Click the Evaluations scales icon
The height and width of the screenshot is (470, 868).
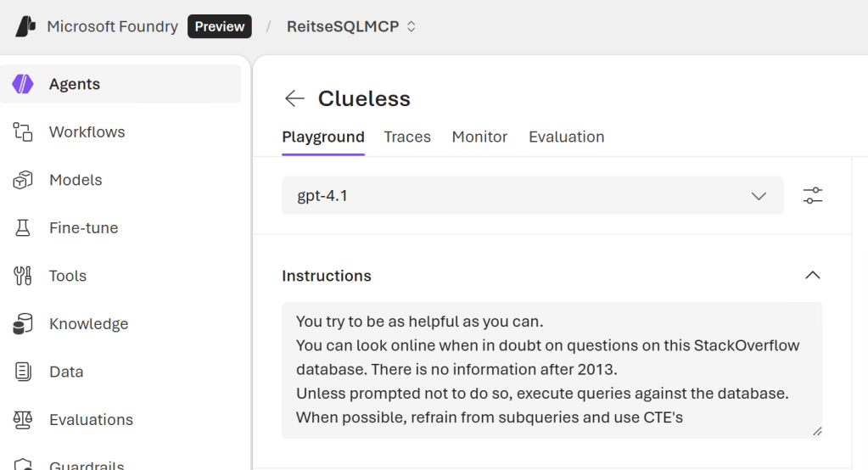(23, 420)
